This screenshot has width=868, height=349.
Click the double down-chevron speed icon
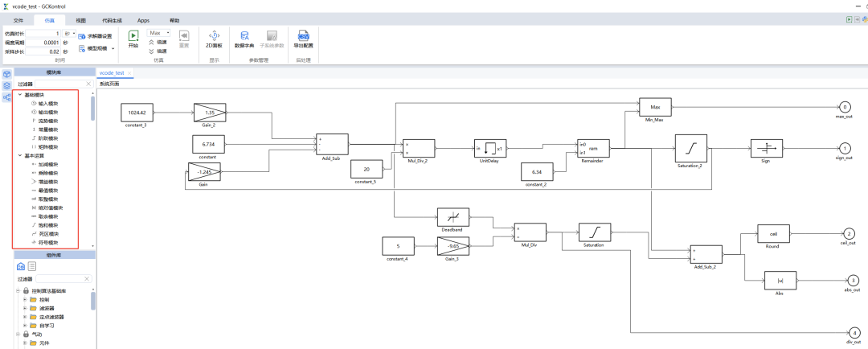(x=151, y=51)
